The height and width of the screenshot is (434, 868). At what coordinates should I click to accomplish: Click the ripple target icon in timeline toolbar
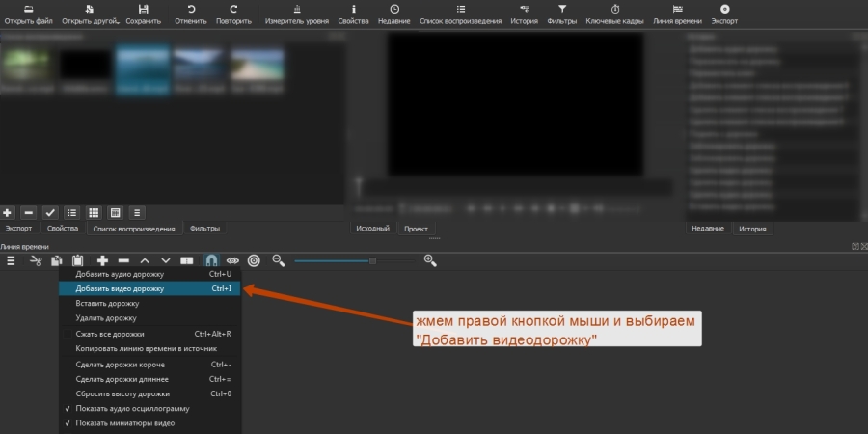tap(254, 260)
